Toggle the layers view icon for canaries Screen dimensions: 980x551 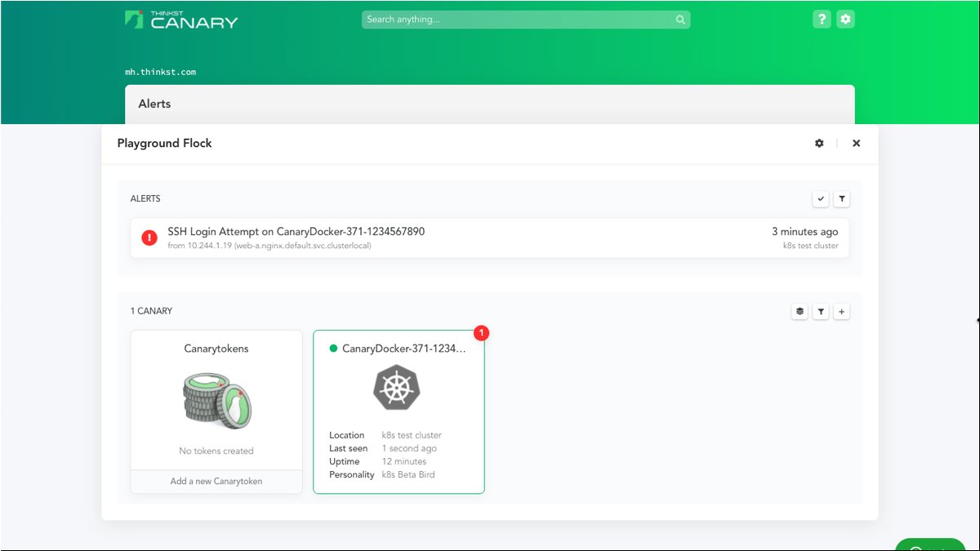point(800,311)
